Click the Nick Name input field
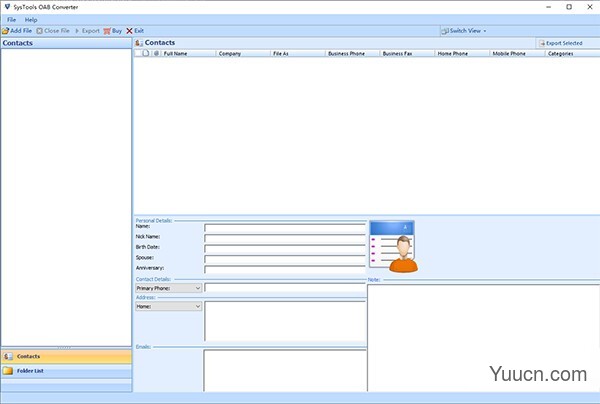600x404 pixels. 285,238
